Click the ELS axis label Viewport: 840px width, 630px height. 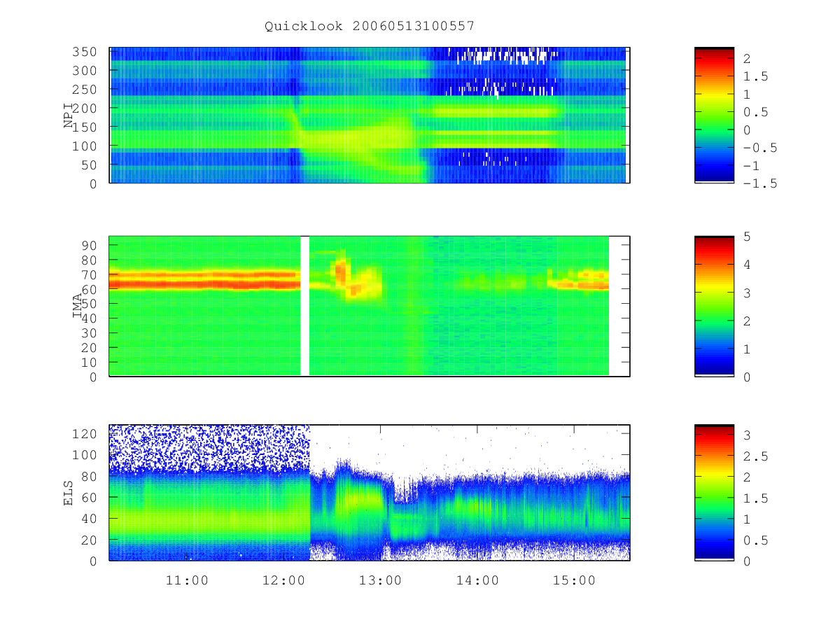[x=69, y=492]
